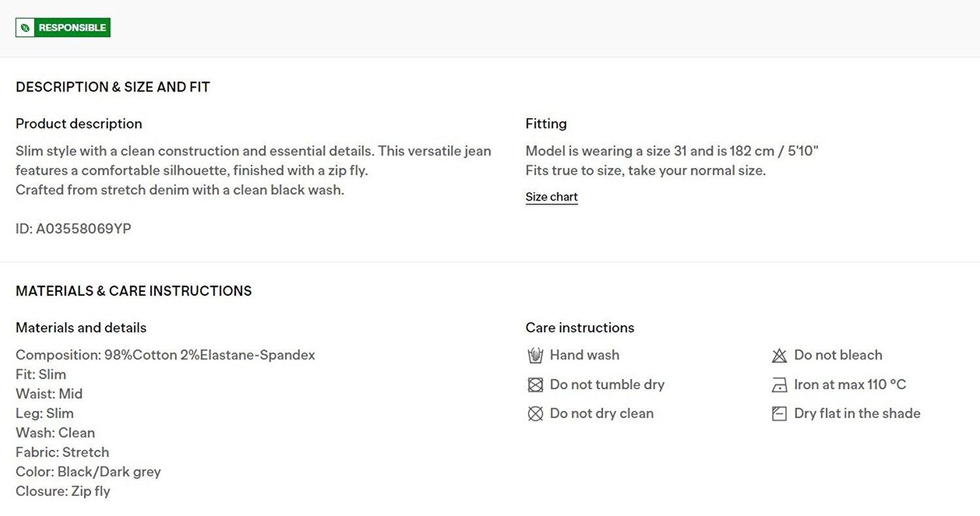Select the Description & Size and Fit heading

tap(112, 87)
